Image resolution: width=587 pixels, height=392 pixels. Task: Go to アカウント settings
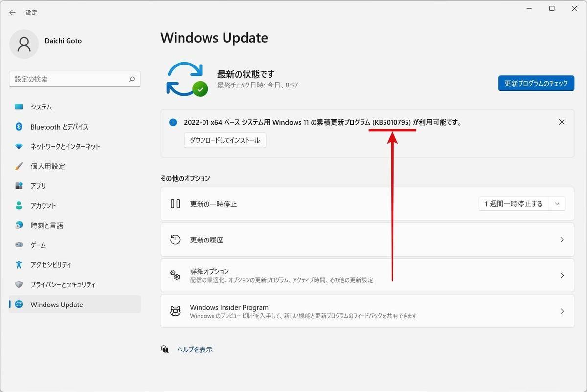click(x=75, y=206)
